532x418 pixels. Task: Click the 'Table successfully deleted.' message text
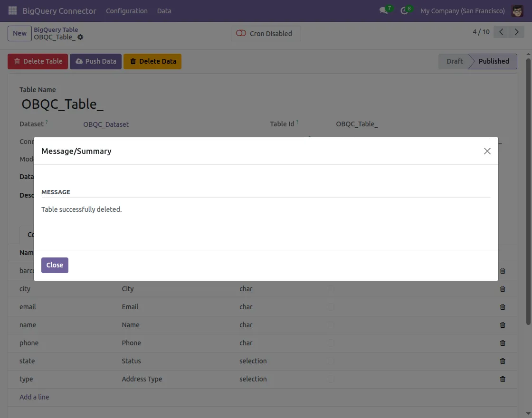point(81,209)
